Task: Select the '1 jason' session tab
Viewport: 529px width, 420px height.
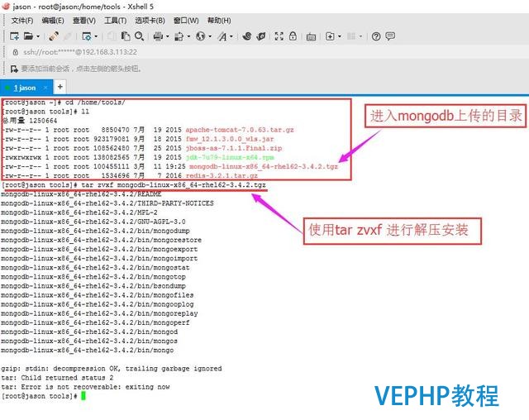Action: [25, 88]
